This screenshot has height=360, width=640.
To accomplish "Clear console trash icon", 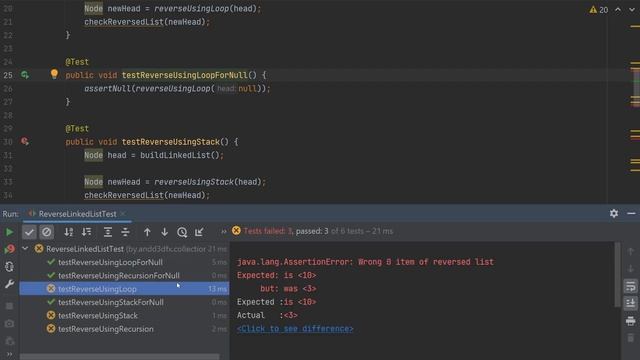I will [631, 338].
